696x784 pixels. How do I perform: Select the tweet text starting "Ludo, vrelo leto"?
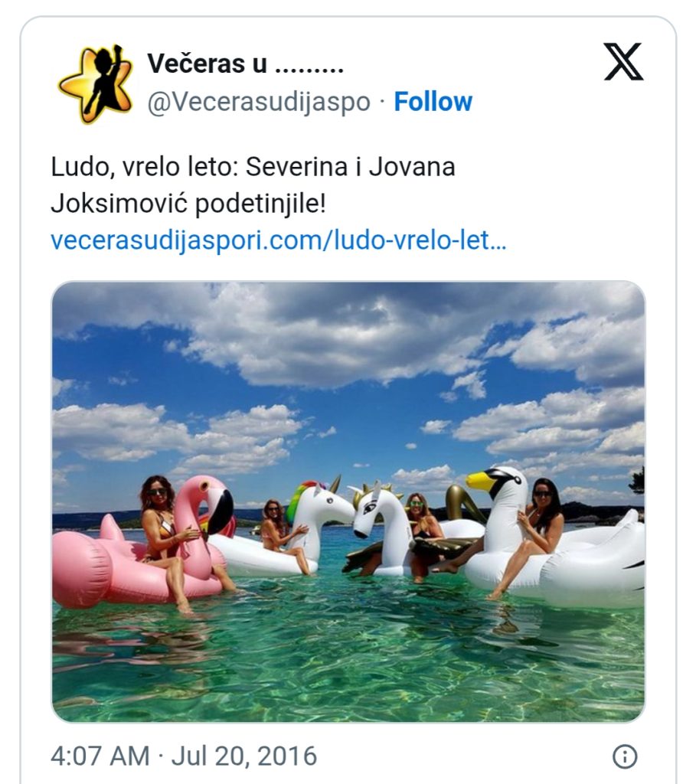(x=253, y=185)
